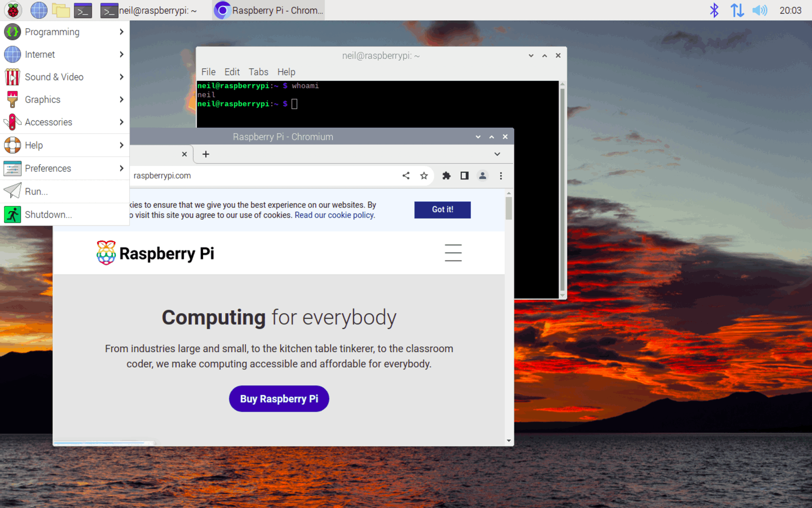
Task: Toggle the Chromium side panel
Action: pyautogui.click(x=464, y=176)
